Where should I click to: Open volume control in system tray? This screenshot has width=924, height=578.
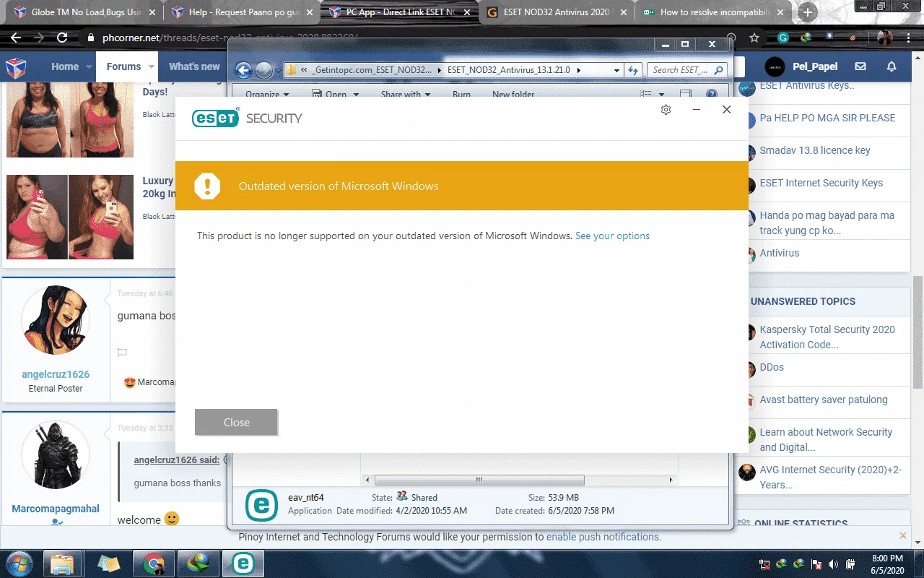pyautogui.click(x=834, y=564)
